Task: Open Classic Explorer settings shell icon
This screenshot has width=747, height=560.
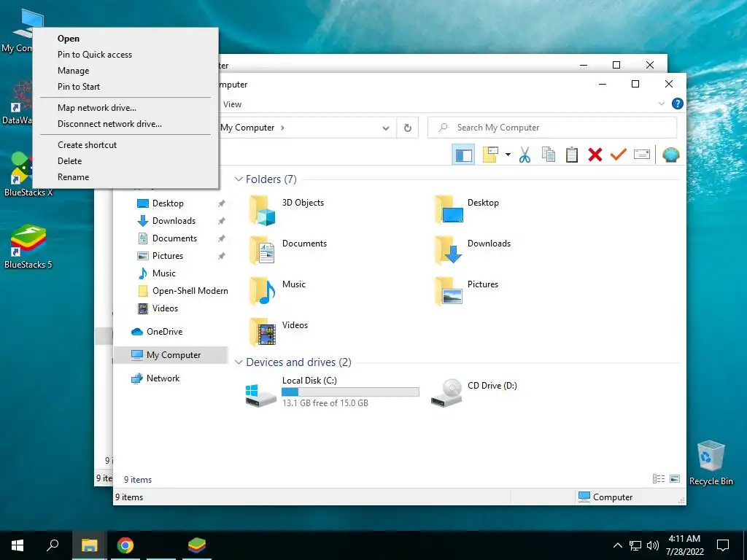Action: pos(671,155)
